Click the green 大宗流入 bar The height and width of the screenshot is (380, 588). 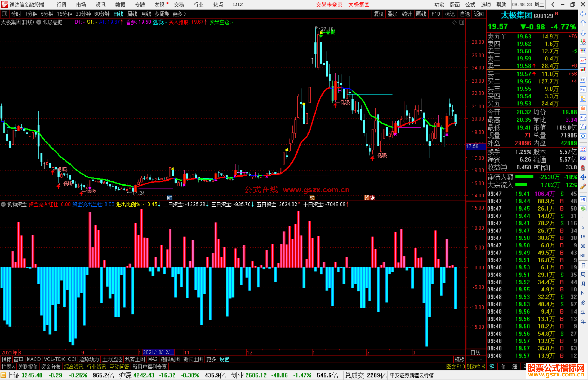pyautogui.click(x=521, y=185)
